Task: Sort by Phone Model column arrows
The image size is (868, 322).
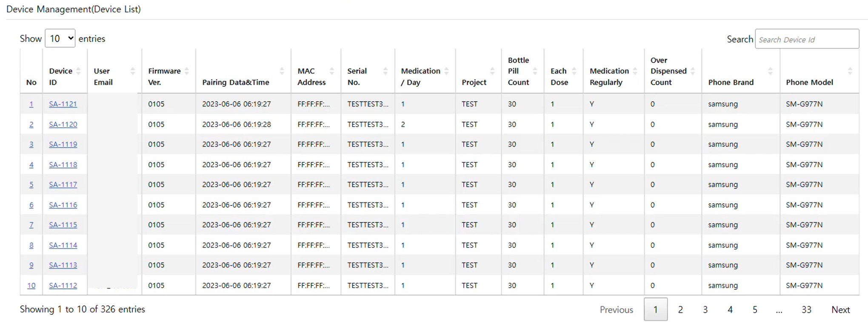Action: click(850, 71)
